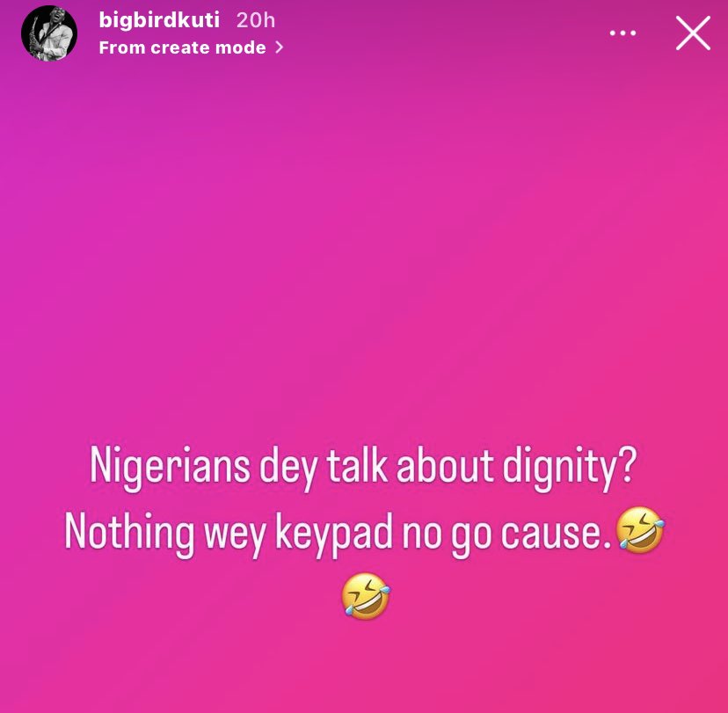Tap the 'Nigerians dey talk about dignity?' text
Viewport: 728px width, 713px height.
(x=363, y=467)
